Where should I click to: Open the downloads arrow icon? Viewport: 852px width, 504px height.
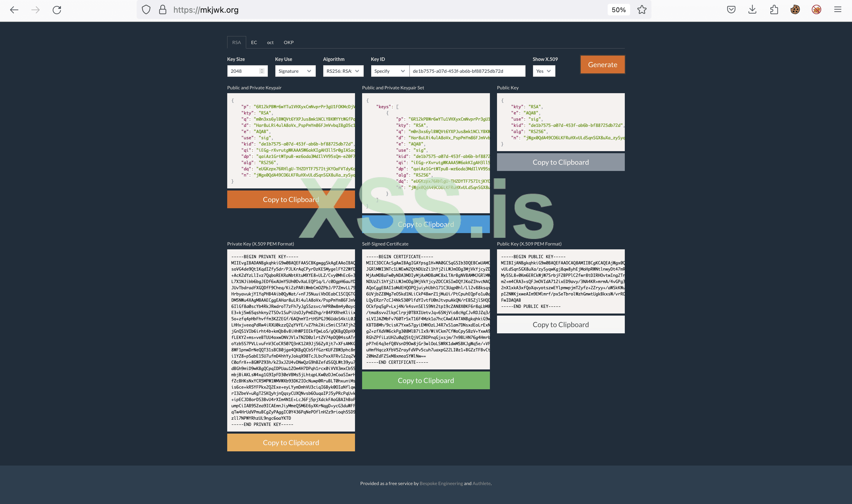coord(752,10)
